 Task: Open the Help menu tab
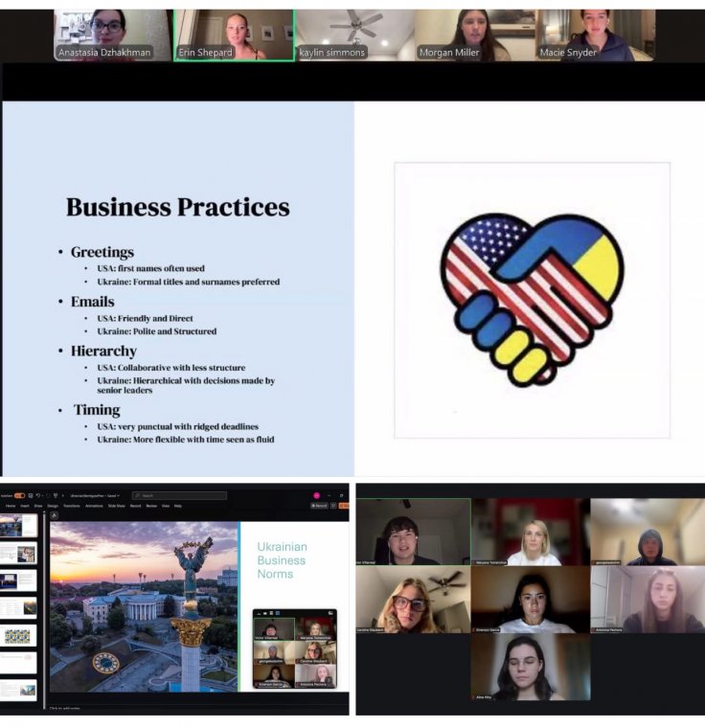pos(178,505)
